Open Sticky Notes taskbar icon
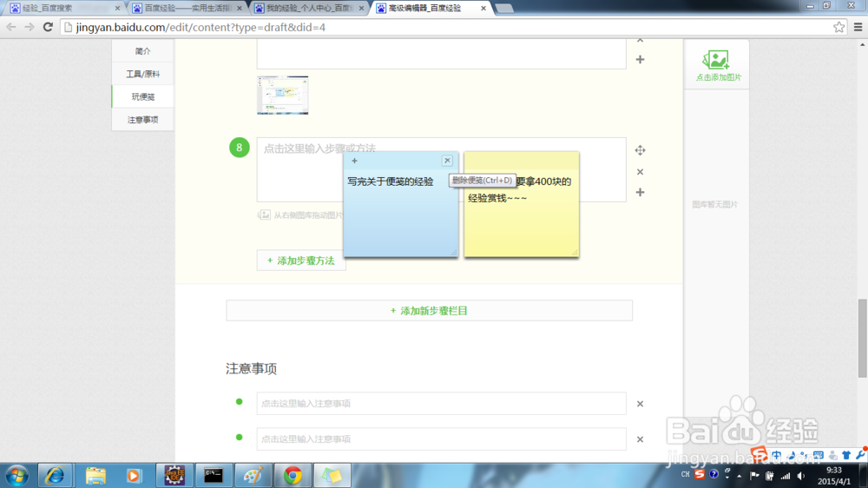 point(332,475)
